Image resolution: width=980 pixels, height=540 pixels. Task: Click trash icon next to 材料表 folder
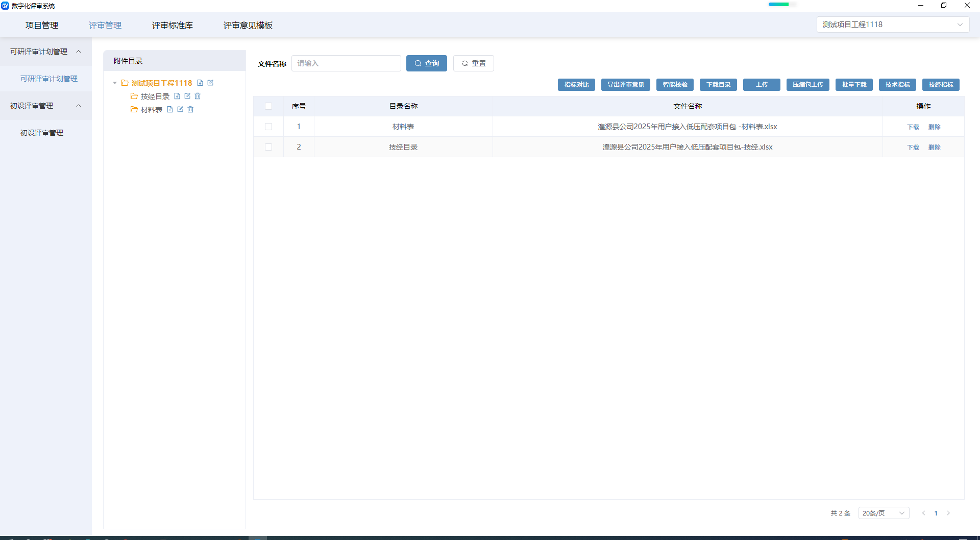coord(190,109)
